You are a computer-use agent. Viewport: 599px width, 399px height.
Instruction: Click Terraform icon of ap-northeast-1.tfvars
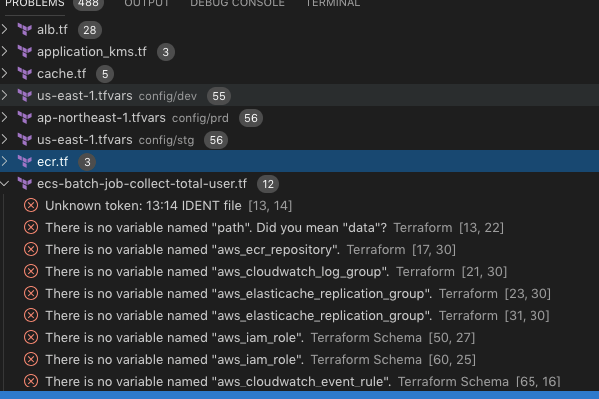click(x=25, y=118)
